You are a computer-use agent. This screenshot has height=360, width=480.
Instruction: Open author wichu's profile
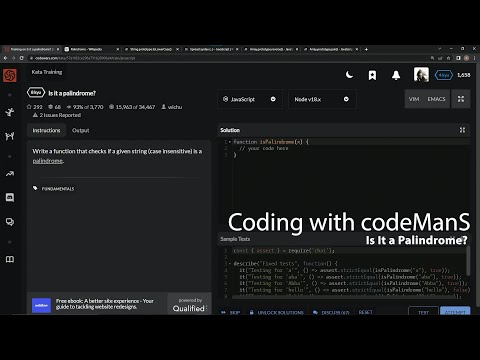tap(172, 107)
